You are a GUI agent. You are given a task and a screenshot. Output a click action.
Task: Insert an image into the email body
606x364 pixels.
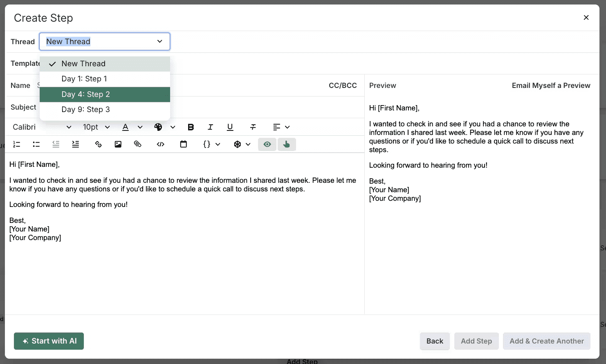[118, 144]
